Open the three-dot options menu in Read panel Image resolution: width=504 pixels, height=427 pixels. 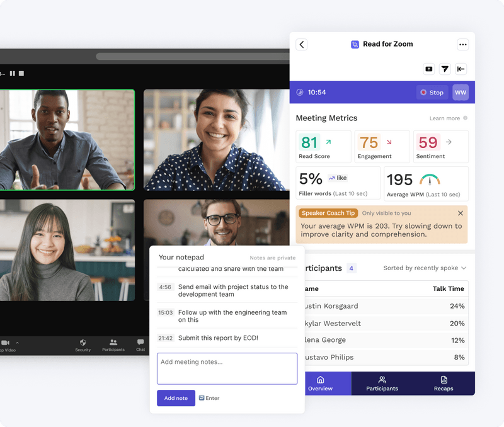click(x=463, y=44)
